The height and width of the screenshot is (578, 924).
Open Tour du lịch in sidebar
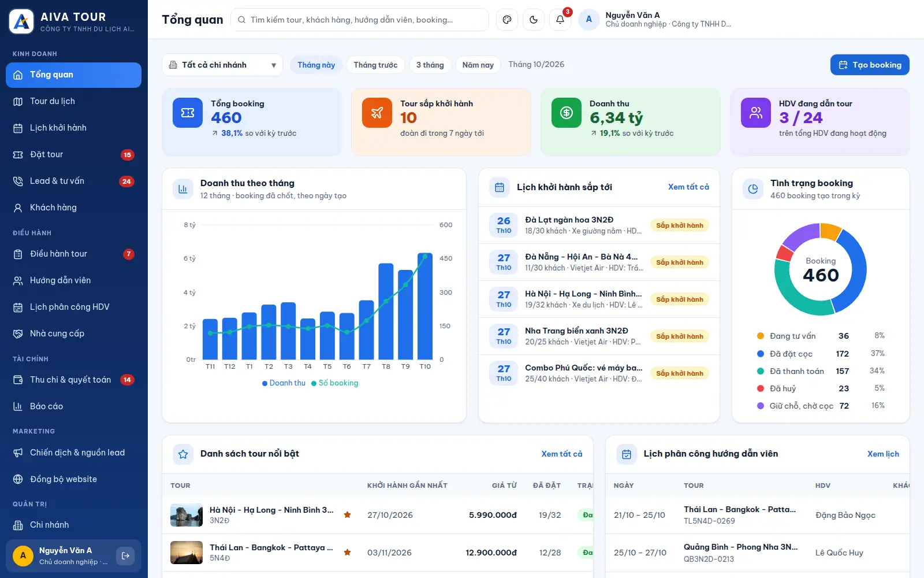pos(73,101)
